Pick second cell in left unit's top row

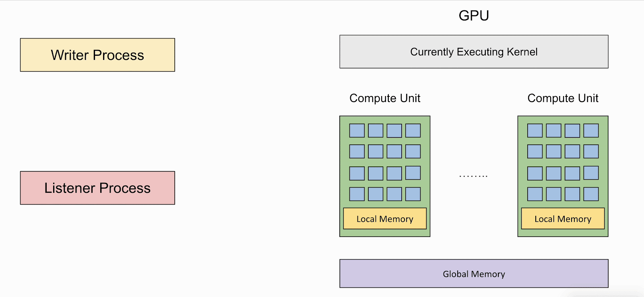click(x=376, y=131)
